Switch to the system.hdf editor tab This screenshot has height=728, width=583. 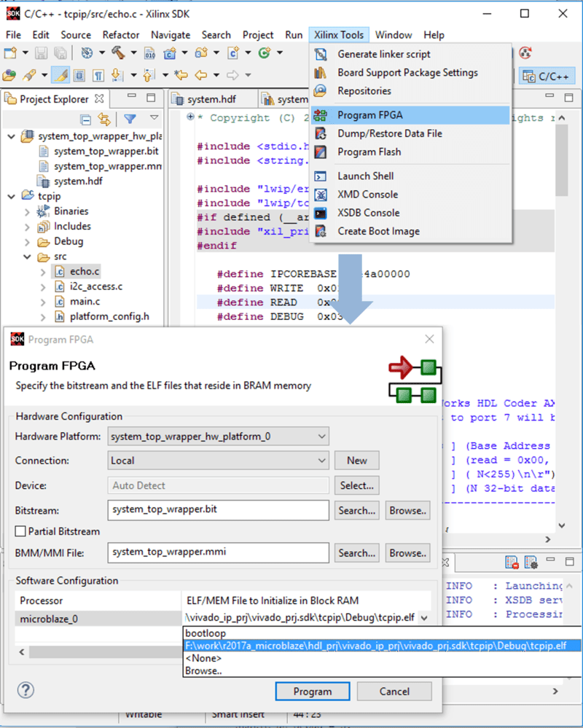[x=211, y=99]
